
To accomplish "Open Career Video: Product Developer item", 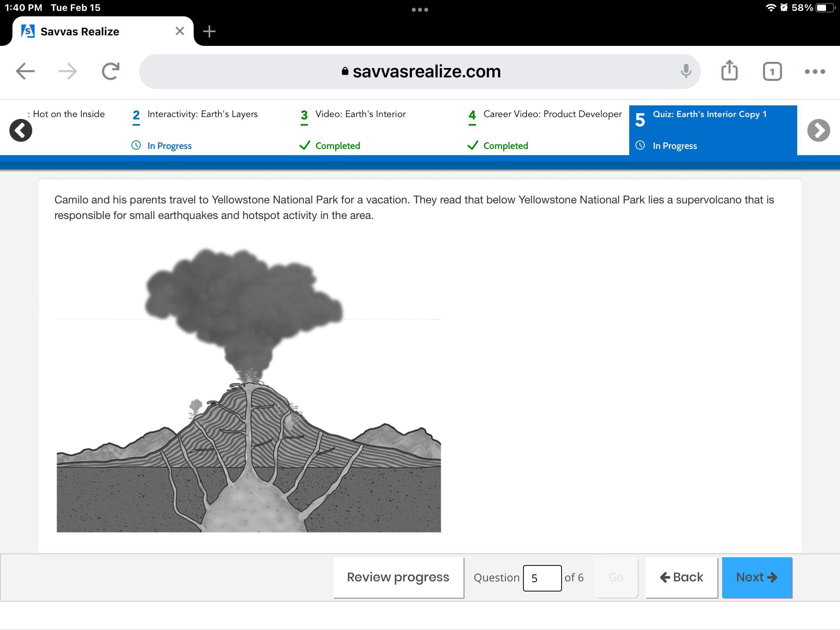I will coord(553,114).
